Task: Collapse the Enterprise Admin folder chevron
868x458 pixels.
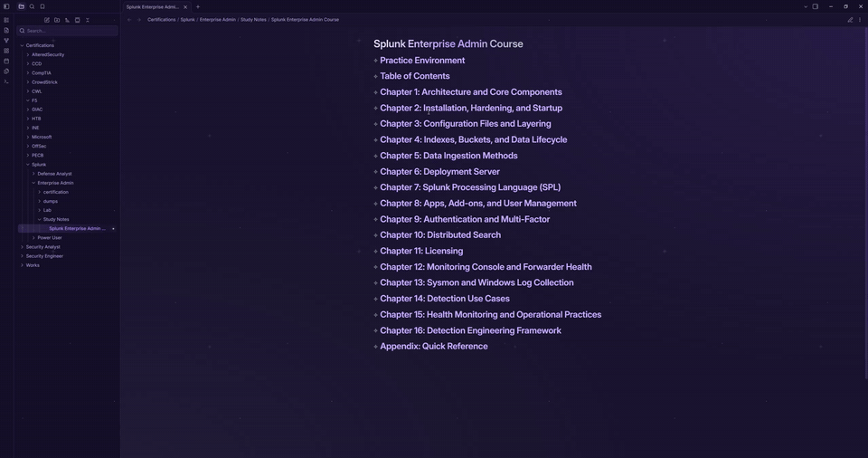Action: (33, 183)
